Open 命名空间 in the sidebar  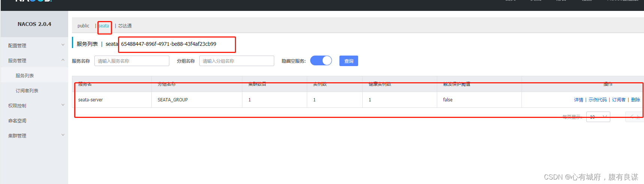click(x=17, y=121)
